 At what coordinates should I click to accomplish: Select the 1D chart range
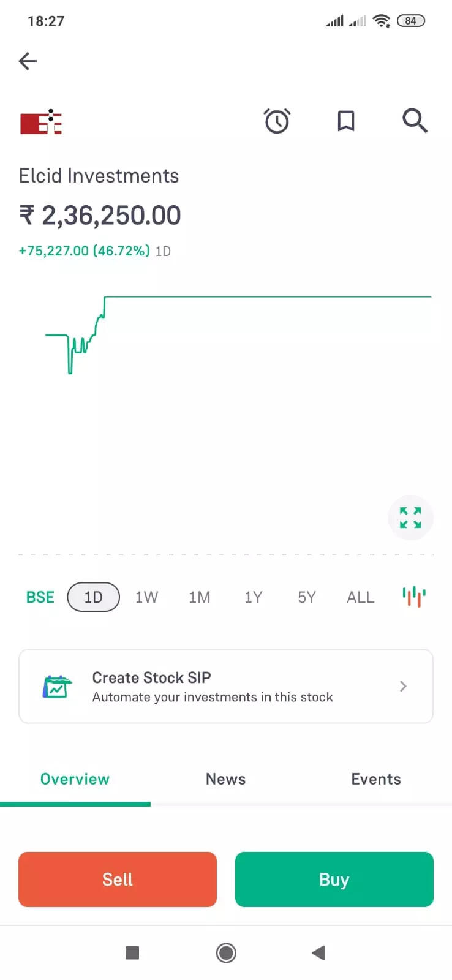pyautogui.click(x=93, y=597)
